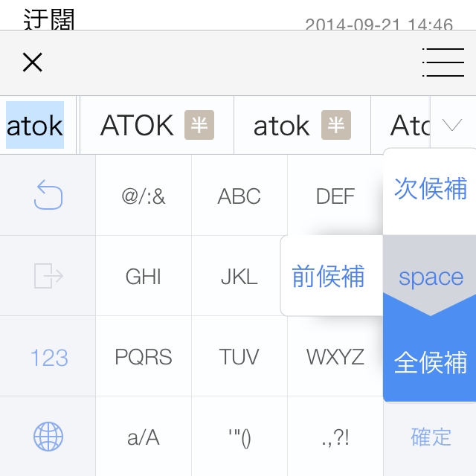This screenshot has height=476, width=476.
Task: Tap the GHI key
Action: click(144, 276)
